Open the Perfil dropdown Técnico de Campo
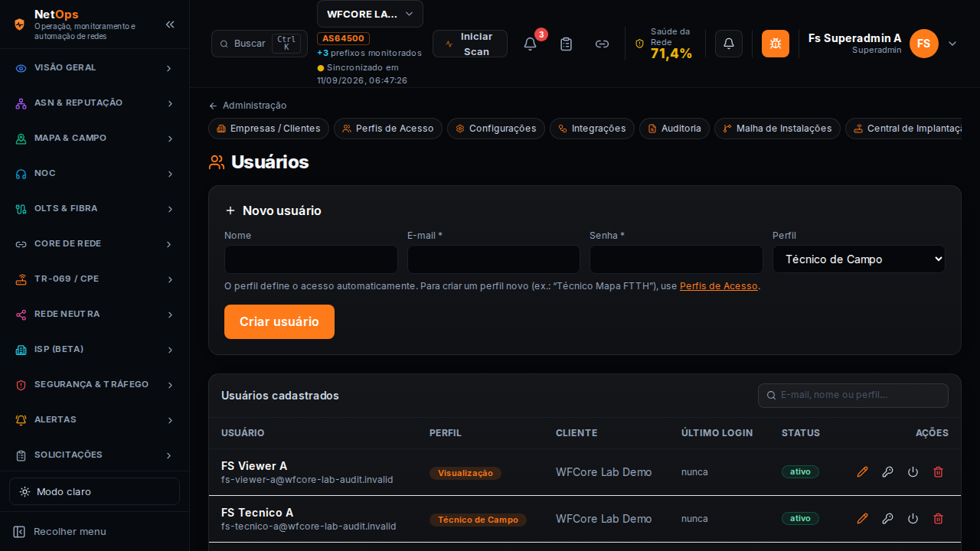This screenshot has height=551, width=980. (x=859, y=259)
